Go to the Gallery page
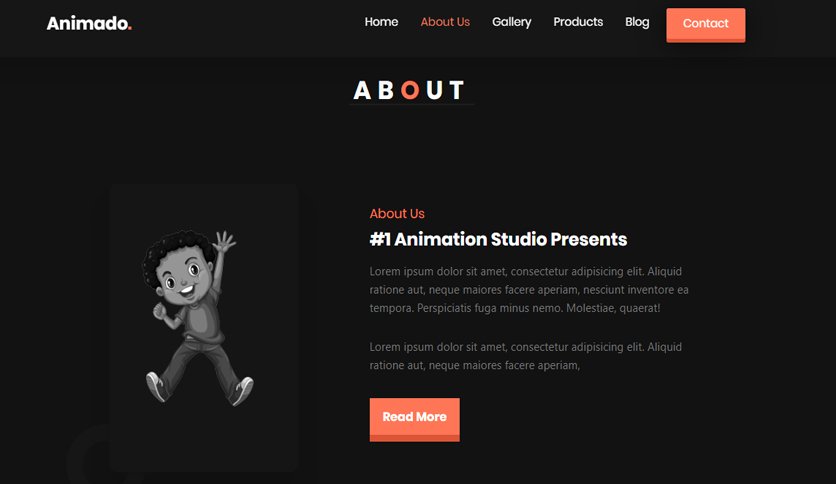 coord(511,22)
